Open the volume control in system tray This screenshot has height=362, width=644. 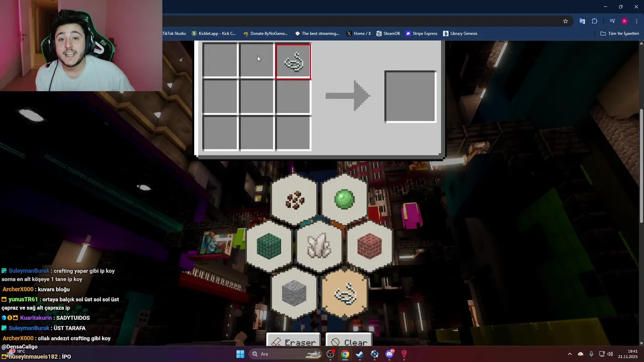point(610,354)
